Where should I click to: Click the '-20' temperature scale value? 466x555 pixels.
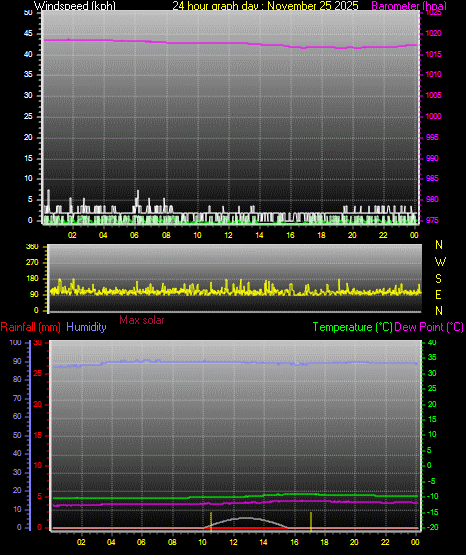432,527
